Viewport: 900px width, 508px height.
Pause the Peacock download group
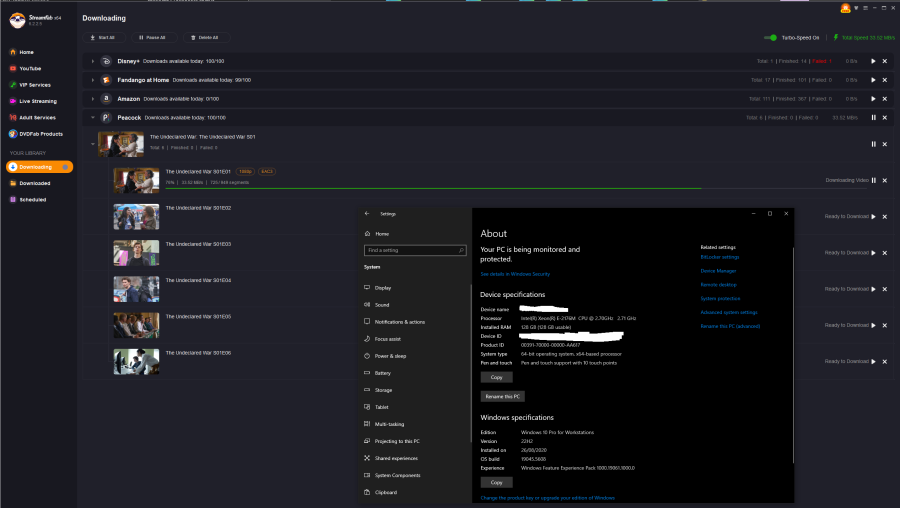873,117
